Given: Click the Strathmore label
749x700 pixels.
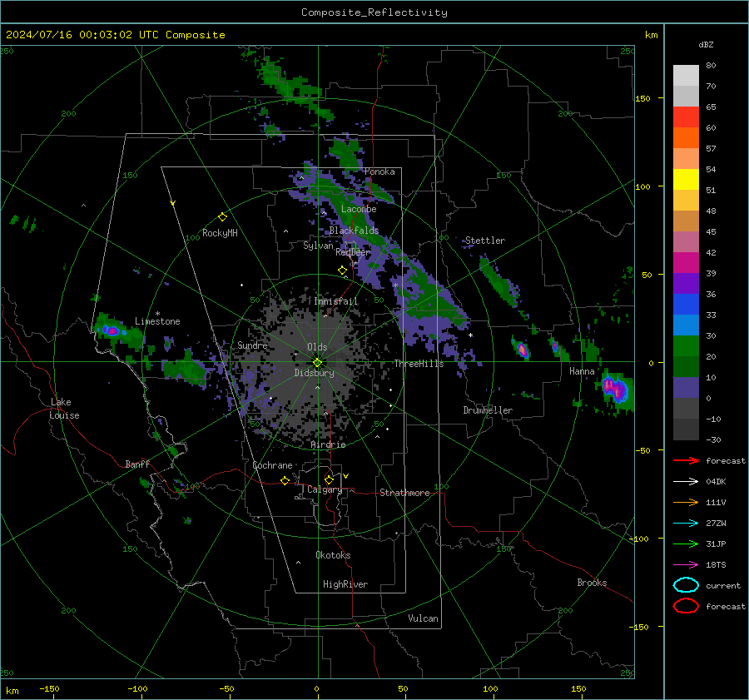Looking at the screenshot, I should click(404, 493).
